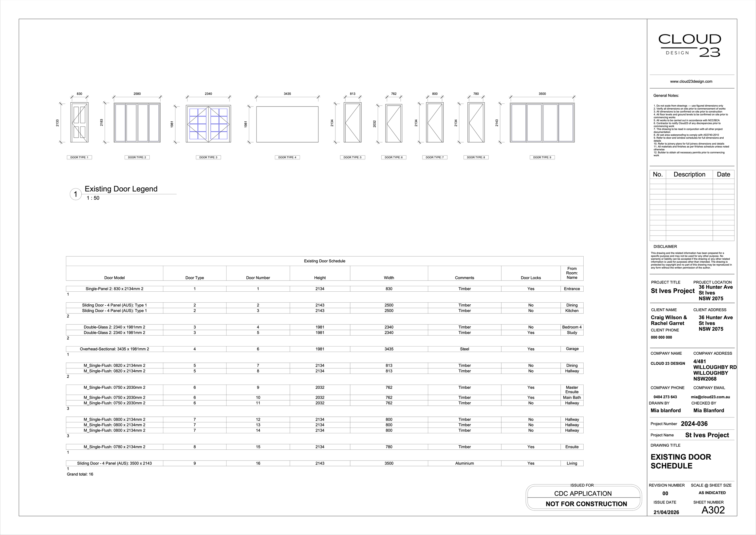
Task: Select the Door Type 6 single flush door drawing
Action: [x=393, y=123]
